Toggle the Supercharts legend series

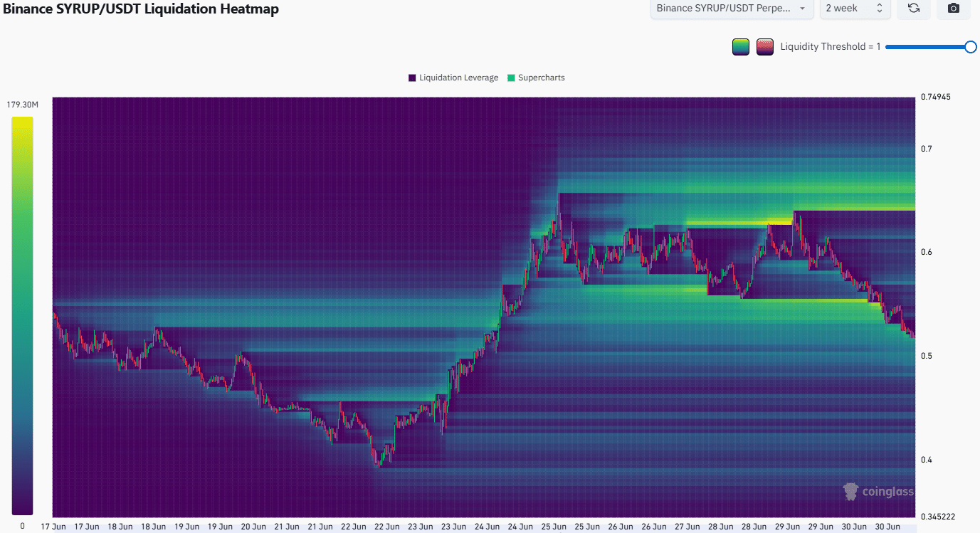click(536, 78)
